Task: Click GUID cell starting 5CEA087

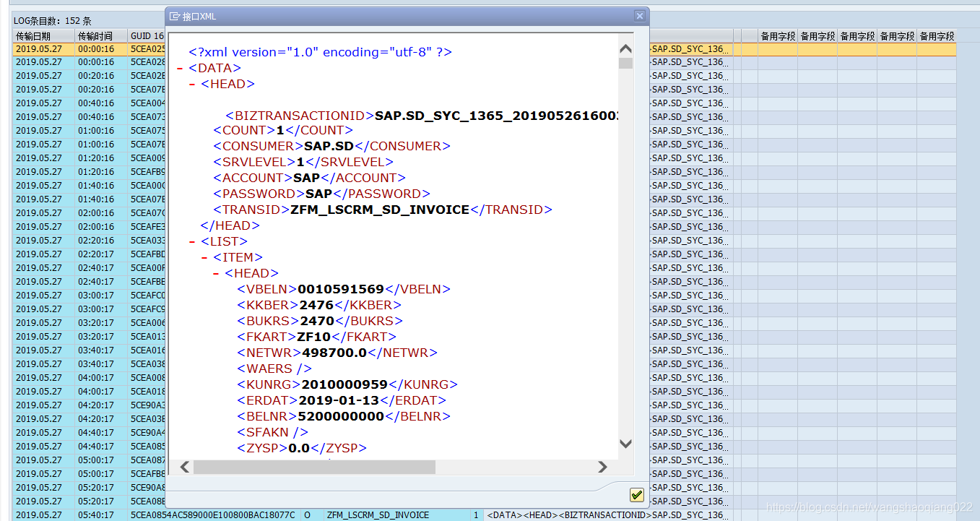Action: pos(147,460)
